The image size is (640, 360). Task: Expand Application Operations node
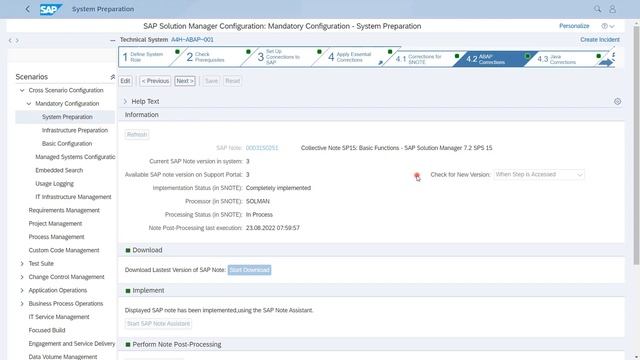22,291
